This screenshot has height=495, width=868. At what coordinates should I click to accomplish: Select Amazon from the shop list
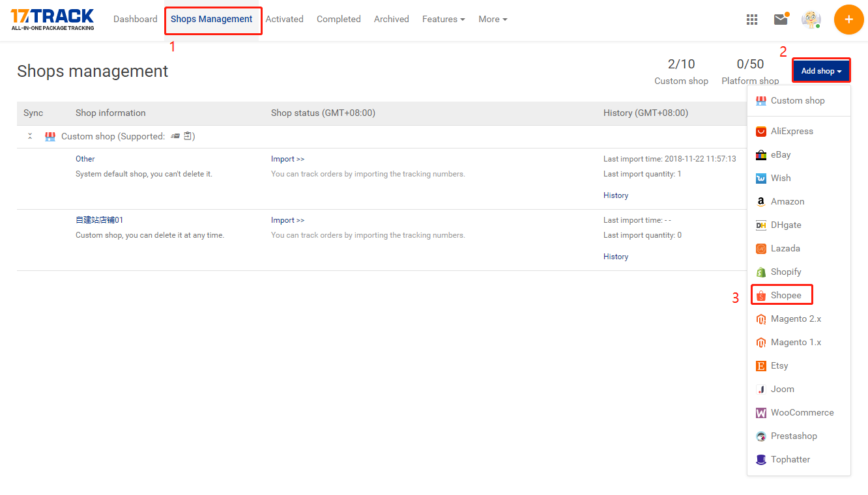799,202
